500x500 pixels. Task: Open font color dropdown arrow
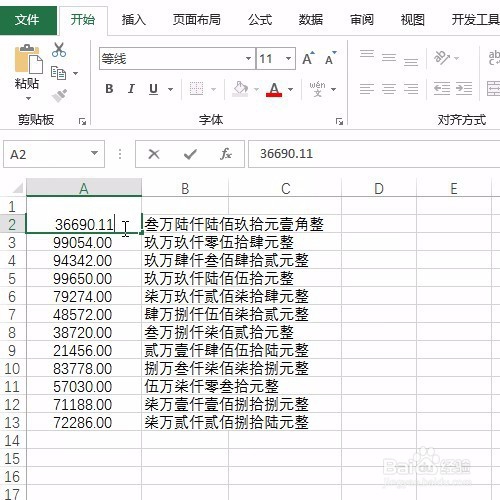pos(290,89)
